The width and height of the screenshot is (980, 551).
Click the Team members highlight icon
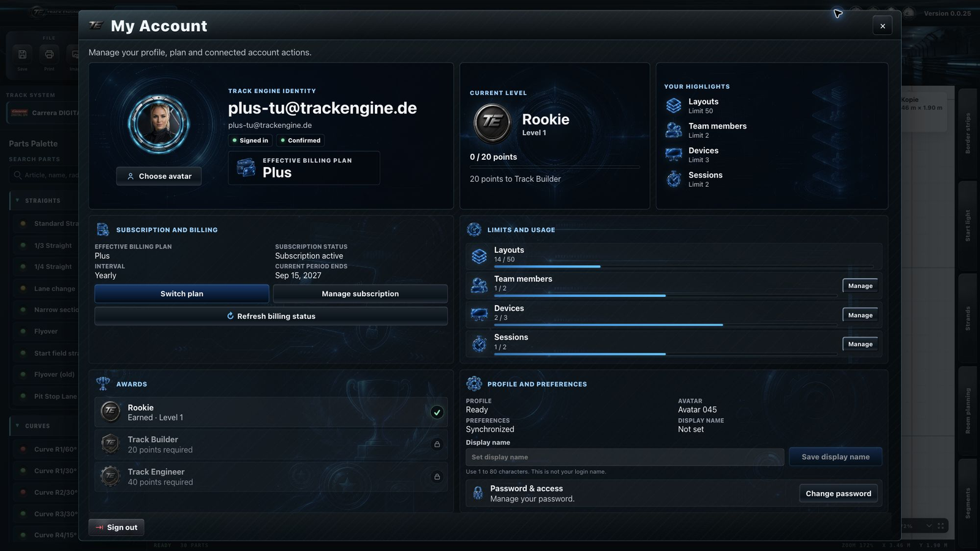[674, 130]
